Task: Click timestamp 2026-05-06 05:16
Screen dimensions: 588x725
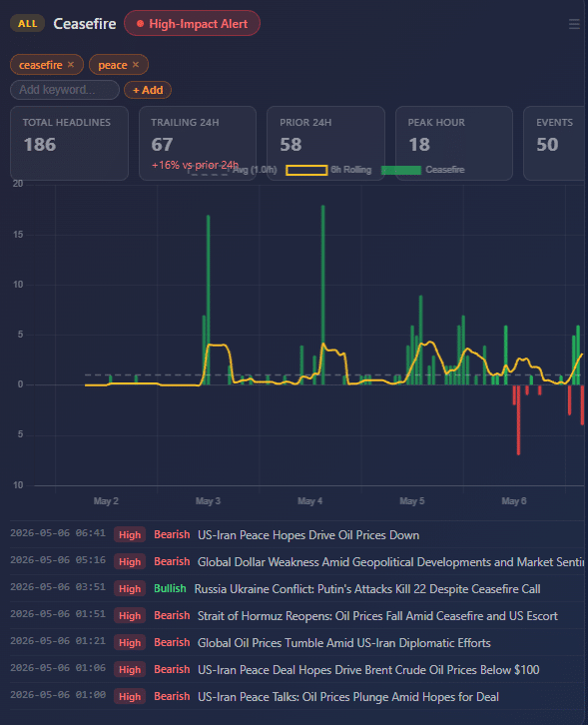Action: tap(58, 560)
